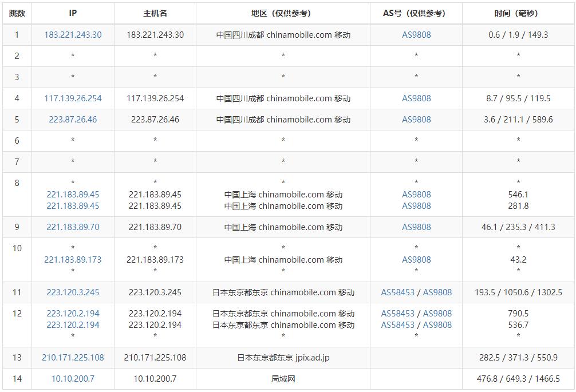The image size is (576, 392).
Task: Select the time value 193.5 / 1050.6 / 1302.5
Action: 518,292
